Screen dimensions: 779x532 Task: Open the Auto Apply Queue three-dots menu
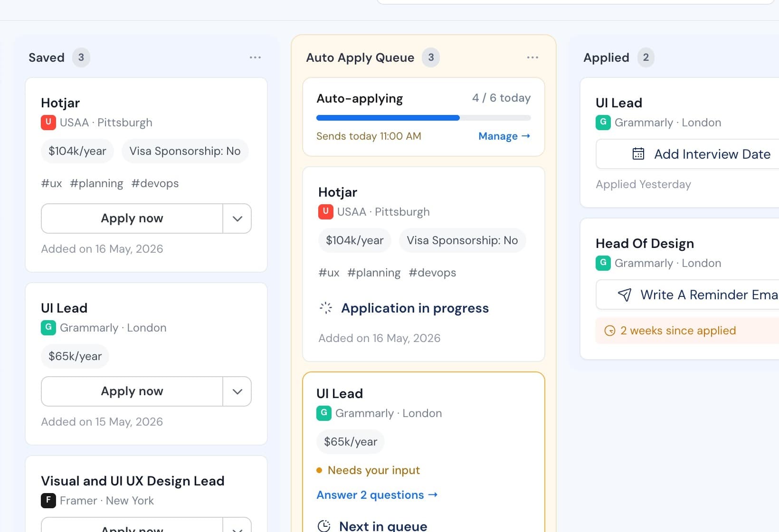tap(532, 57)
